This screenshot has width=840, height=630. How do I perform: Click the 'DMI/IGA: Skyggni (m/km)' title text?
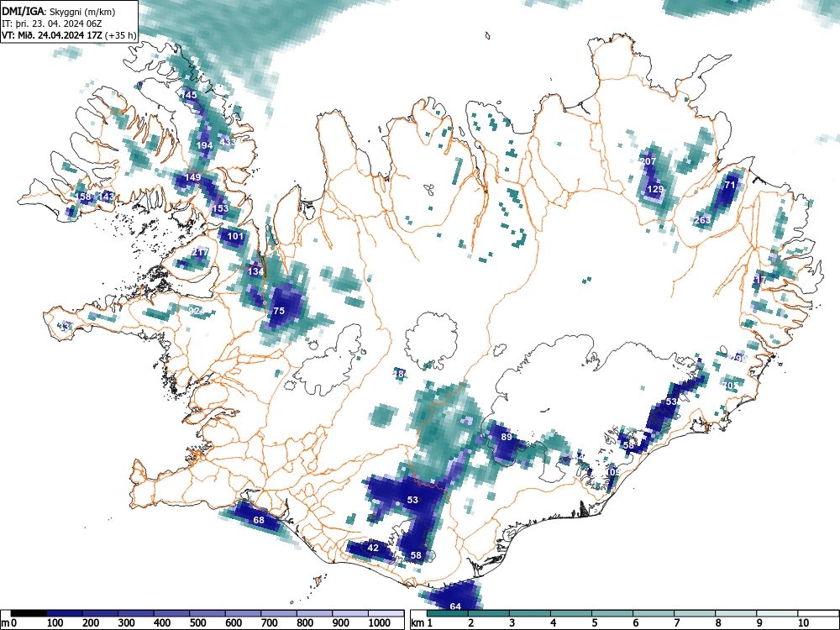(x=59, y=12)
